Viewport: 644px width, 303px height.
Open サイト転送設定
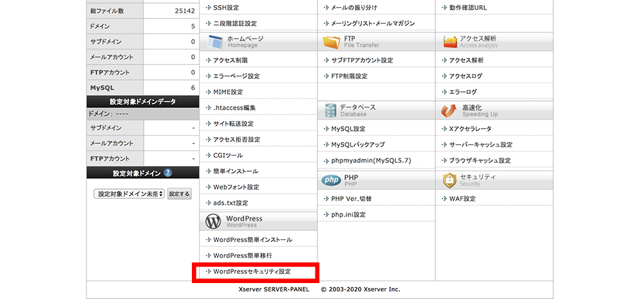pyautogui.click(x=233, y=124)
